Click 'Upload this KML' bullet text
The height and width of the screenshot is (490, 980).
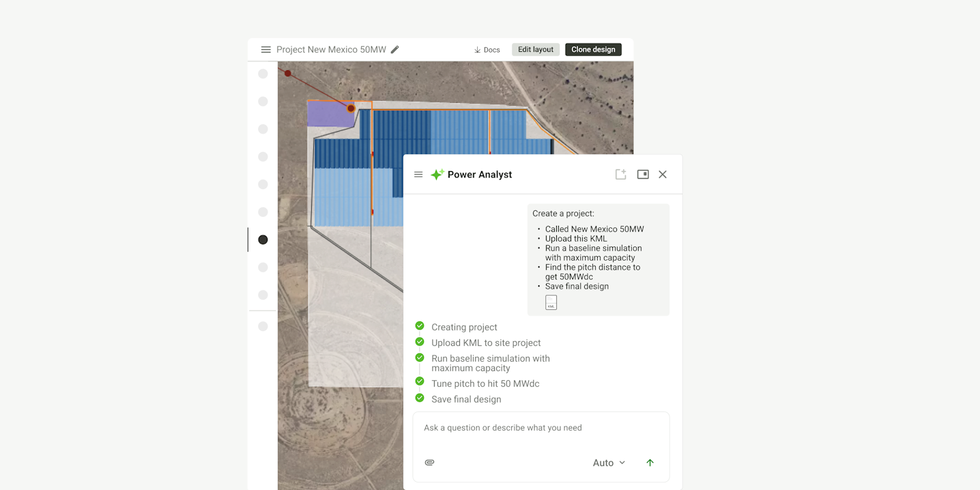[x=576, y=239]
